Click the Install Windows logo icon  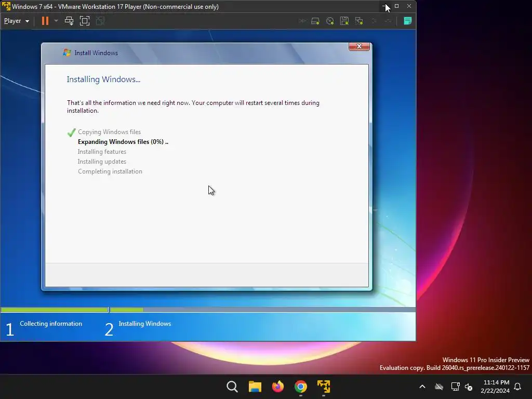67,52
